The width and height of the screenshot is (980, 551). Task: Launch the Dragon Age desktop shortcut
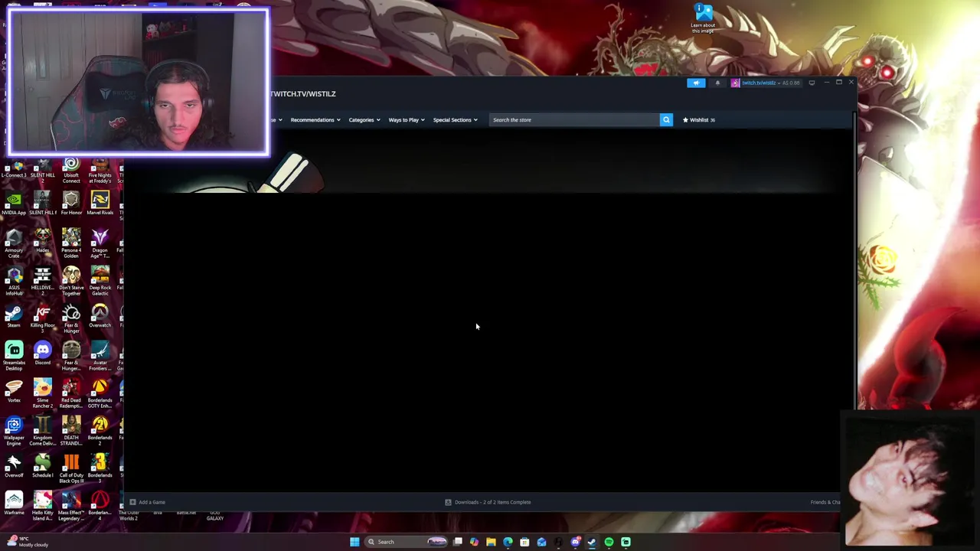[100, 243]
